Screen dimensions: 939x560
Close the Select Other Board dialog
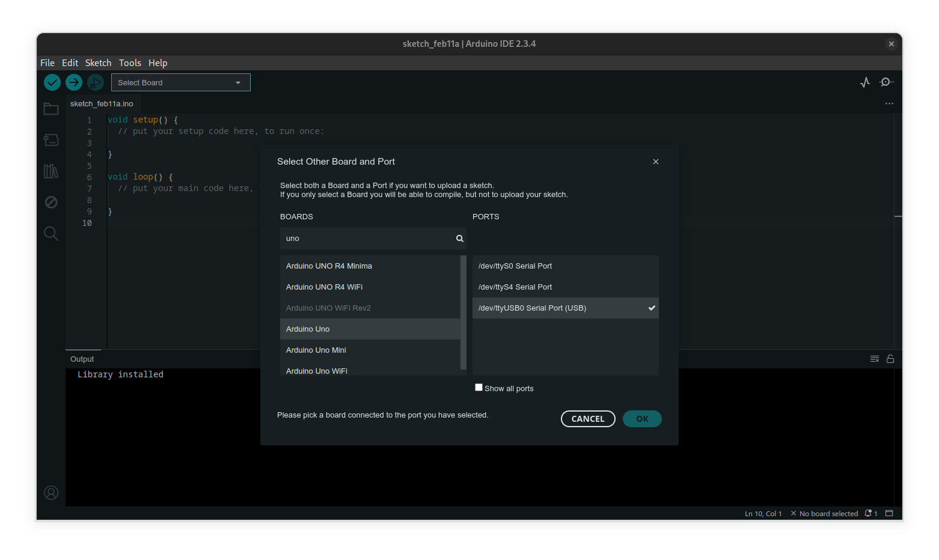pyautogui.click(x=656, y=162)
